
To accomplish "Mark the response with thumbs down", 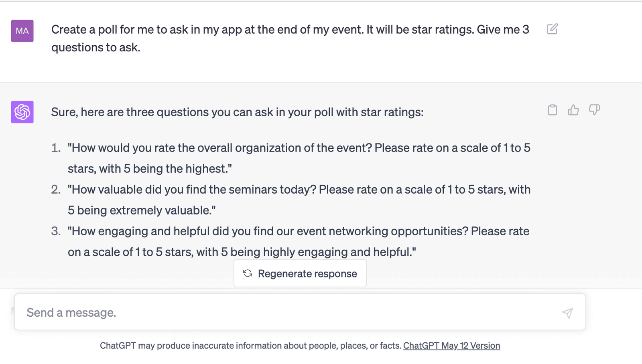I will [594, 110].
